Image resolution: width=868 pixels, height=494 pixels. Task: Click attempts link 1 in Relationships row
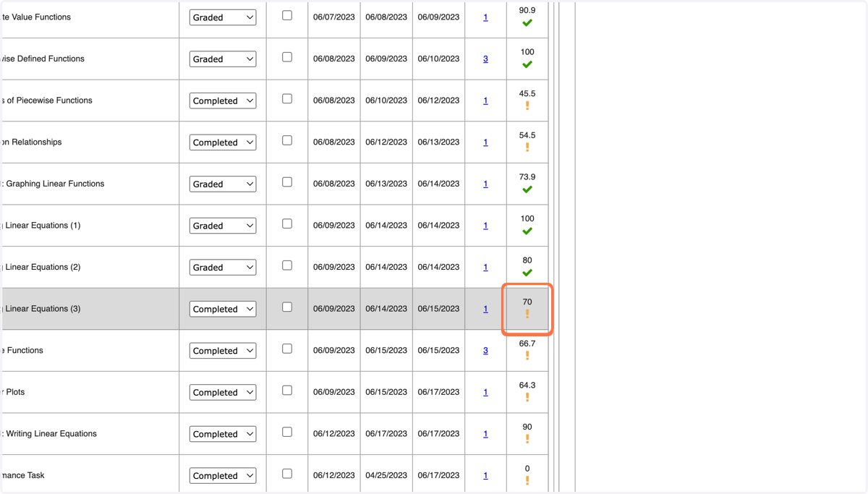[485, 142]
